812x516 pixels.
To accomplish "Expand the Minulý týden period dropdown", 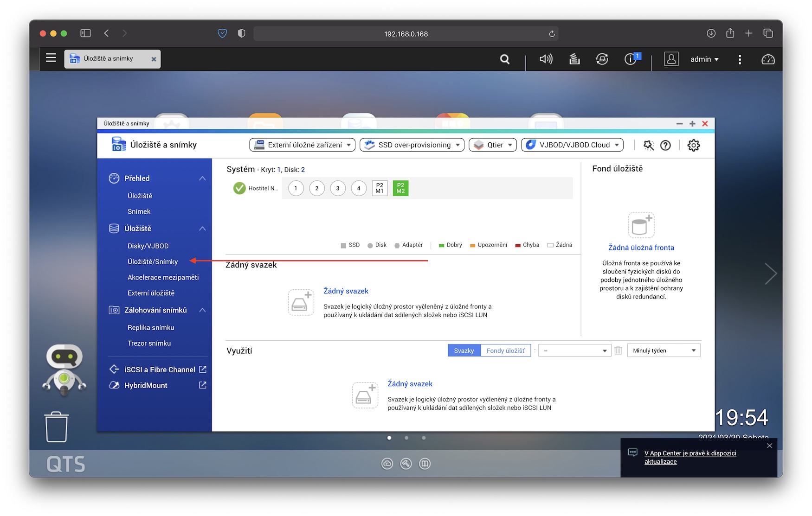I will tap(664, 350).
